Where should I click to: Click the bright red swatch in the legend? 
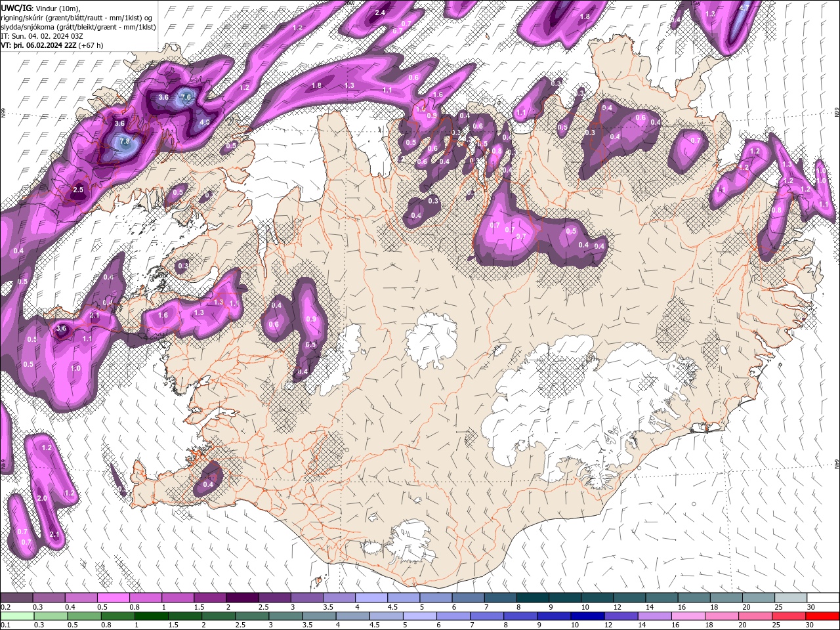tap(823, 616)
